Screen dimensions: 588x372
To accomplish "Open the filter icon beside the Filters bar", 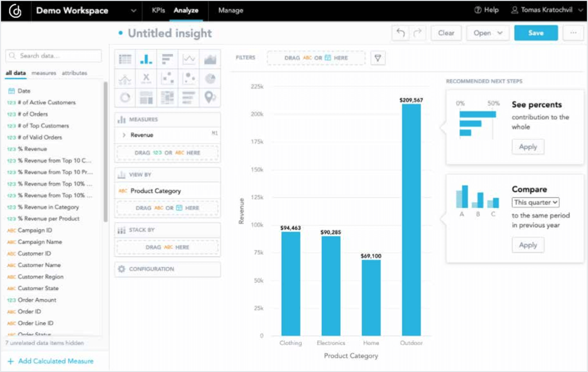I will click(x=378, y=57).
